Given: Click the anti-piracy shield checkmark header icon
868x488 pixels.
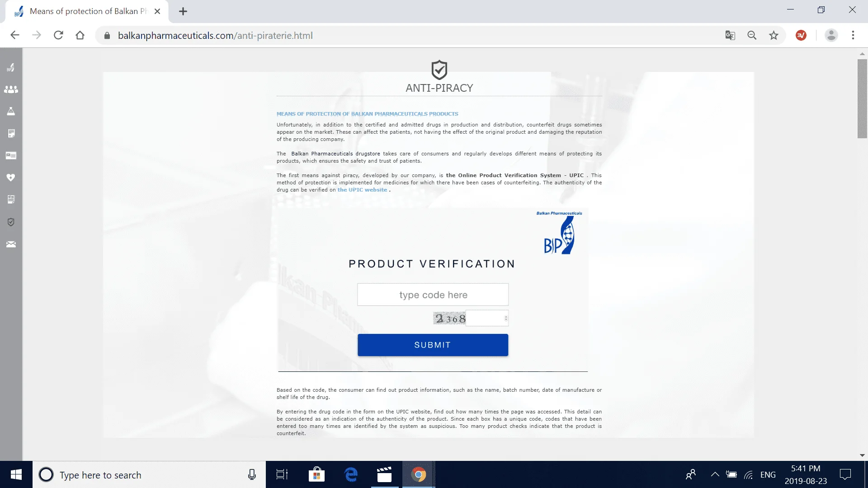Looking at the screenshot, I should pyautogui.click(x=439, y=70).
